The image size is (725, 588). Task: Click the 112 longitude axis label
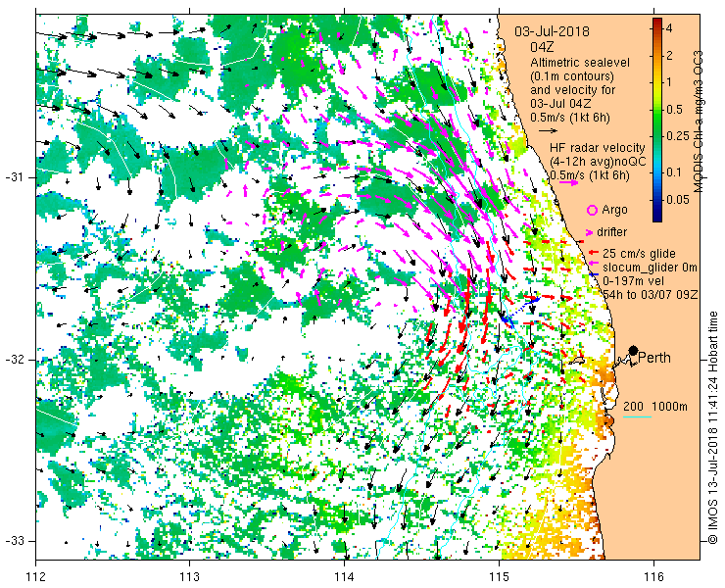pyautogui.click(x=36, y=577)
